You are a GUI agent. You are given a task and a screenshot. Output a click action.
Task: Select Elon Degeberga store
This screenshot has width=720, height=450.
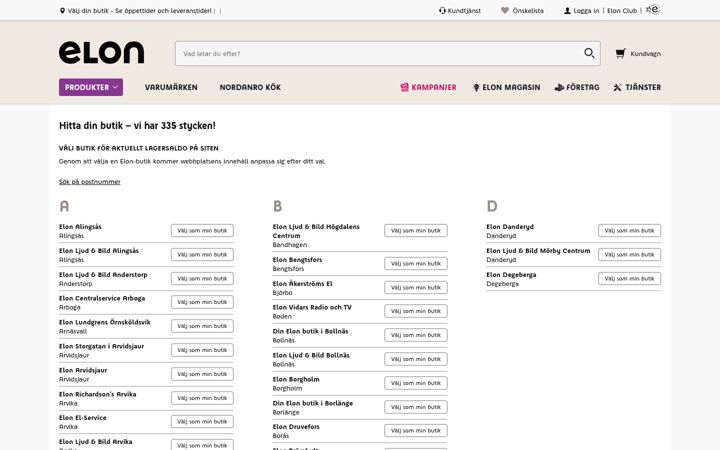point(630,278)
